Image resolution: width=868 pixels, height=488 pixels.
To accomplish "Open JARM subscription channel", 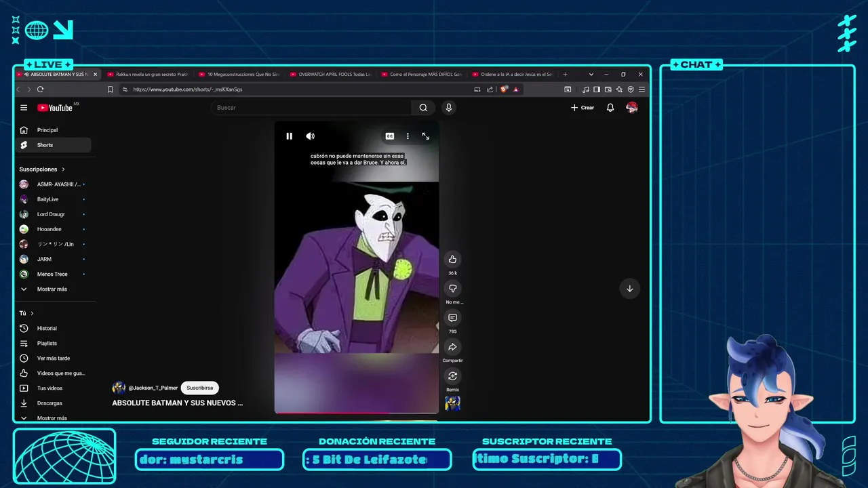I will tap(54, 259).
